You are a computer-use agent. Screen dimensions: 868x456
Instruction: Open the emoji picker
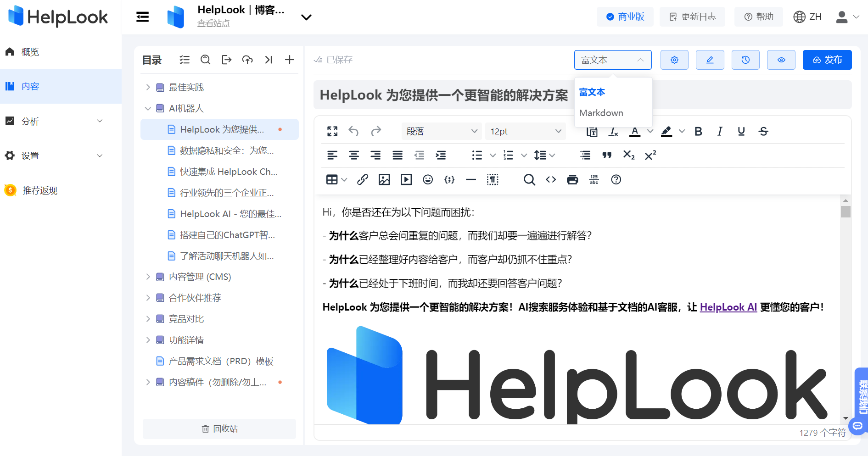coord(428,179)
